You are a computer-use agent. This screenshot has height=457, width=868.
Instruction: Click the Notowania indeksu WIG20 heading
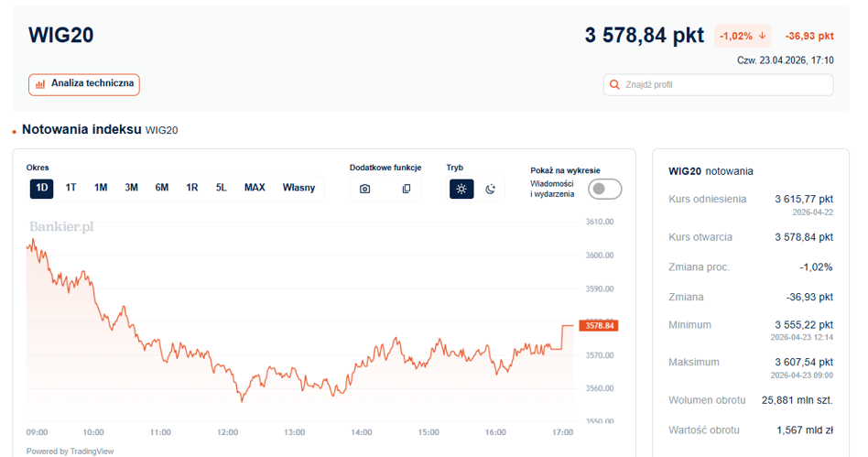pyautogui.click(x=100, y=130)
